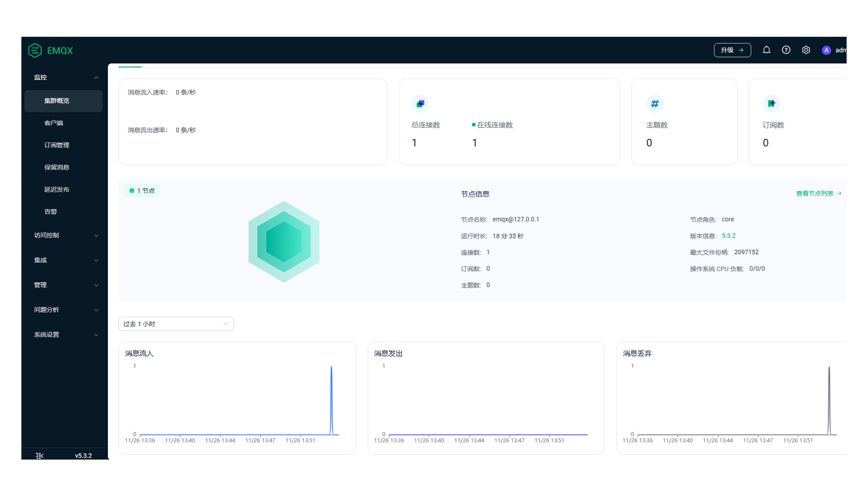Open the settings gear icon
This screenshot has height=488, width=868.
pyautogui.click(x=806, y=50)
